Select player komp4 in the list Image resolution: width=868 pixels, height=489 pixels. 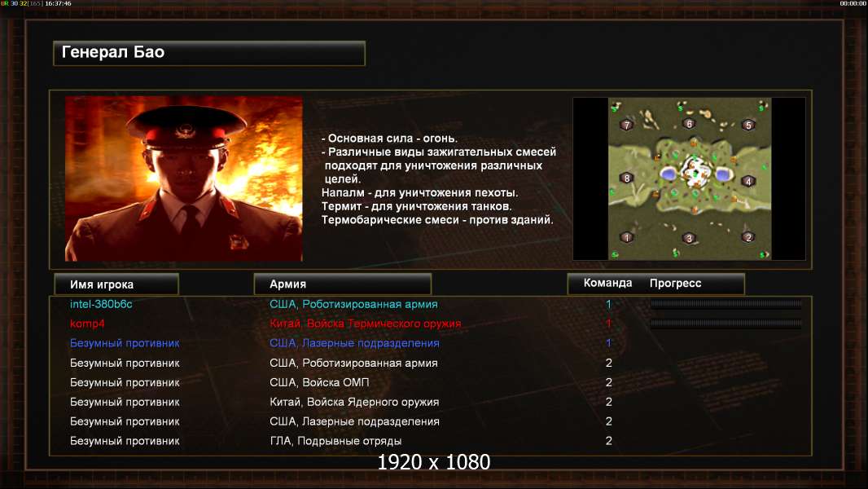87,324
